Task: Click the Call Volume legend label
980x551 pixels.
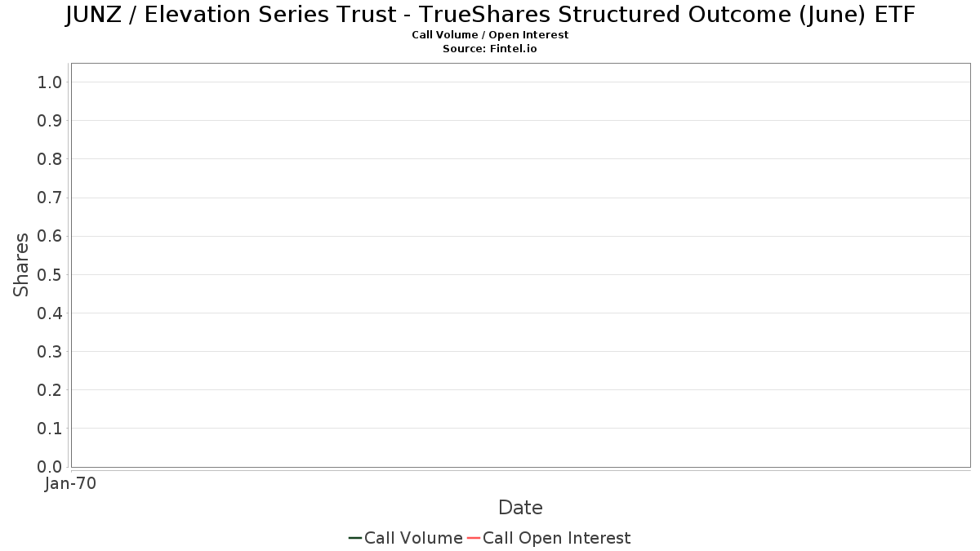Action: [413, 538]
